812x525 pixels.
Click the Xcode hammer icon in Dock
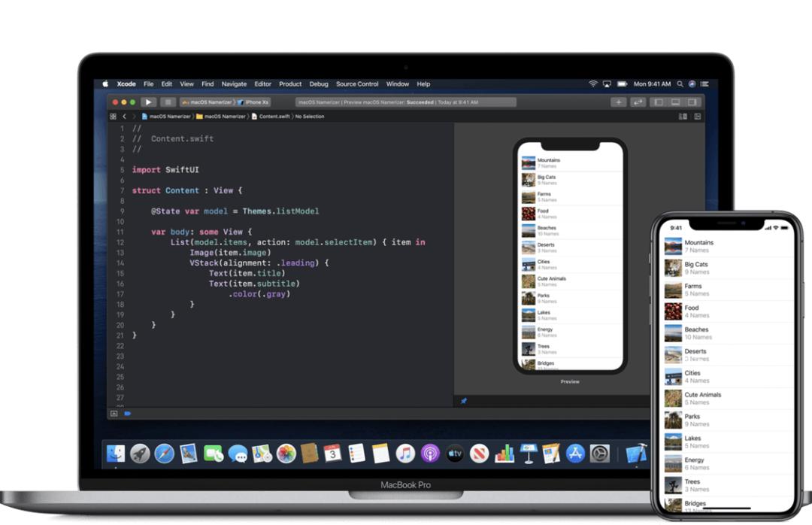(x=637, y=454)
